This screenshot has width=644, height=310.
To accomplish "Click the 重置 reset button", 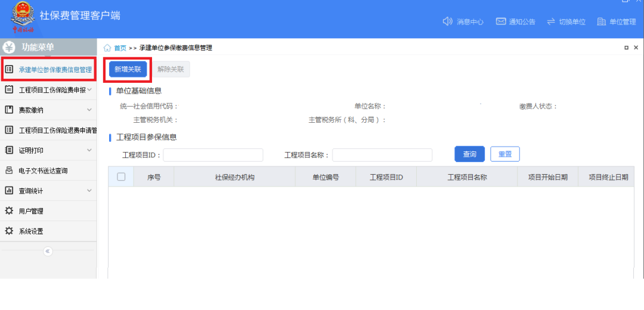I will pyautogui.click(x=505, y=154).
